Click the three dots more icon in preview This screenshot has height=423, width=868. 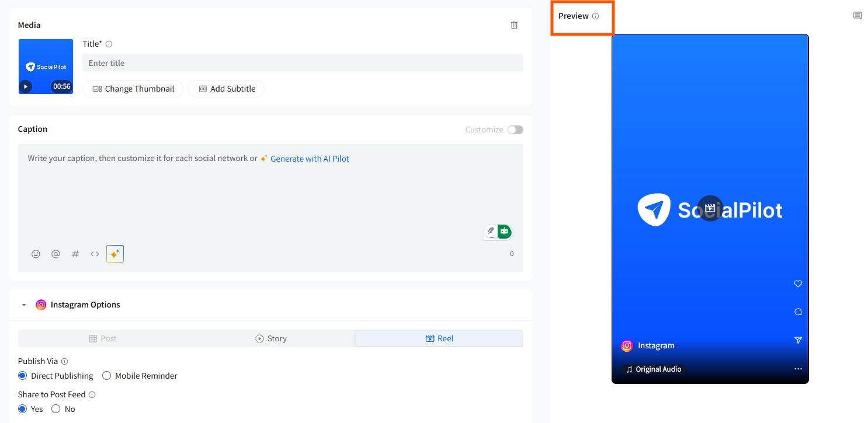[798, 369]
